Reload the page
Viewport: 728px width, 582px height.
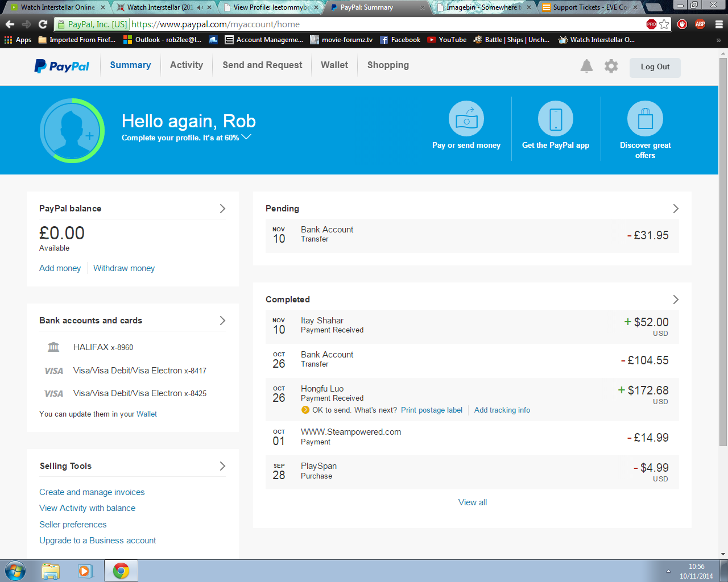click(43, 24)
